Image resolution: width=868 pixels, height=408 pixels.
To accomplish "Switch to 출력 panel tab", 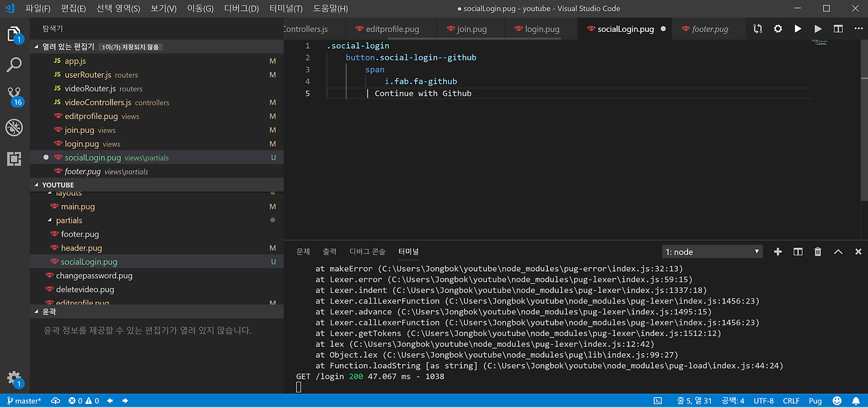I will coord(330,251).
